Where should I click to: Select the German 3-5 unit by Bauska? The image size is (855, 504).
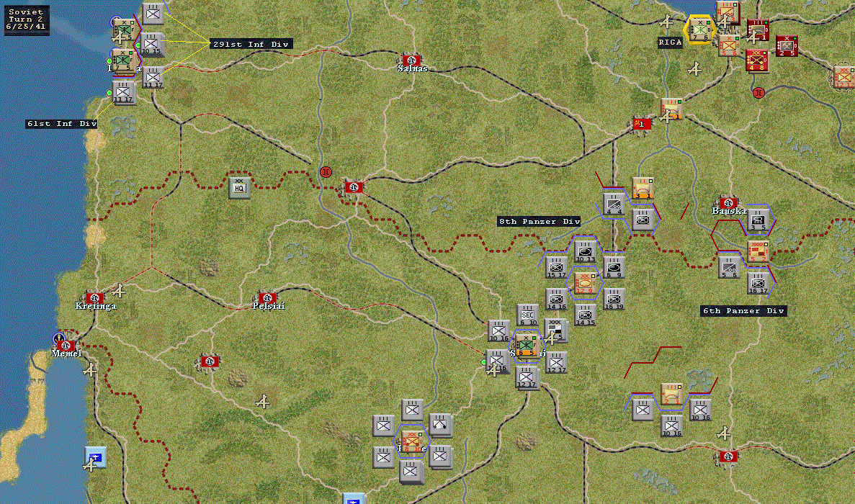tap(757, 220)
